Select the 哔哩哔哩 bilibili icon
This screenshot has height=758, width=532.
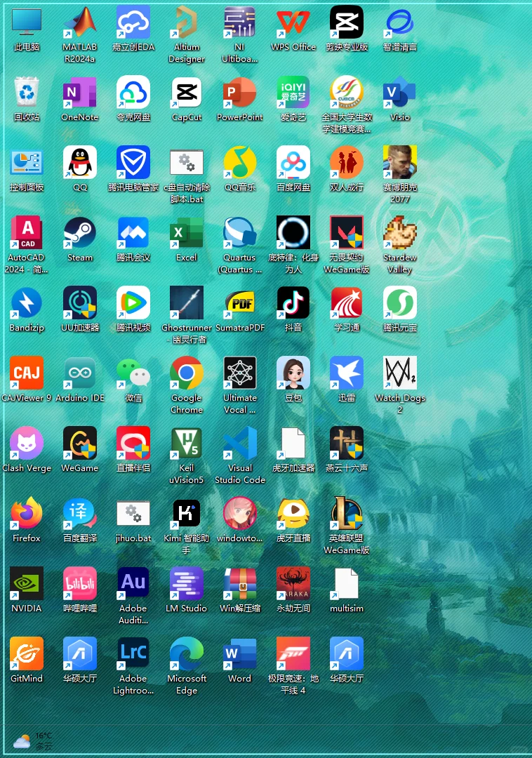click(80, 583)
